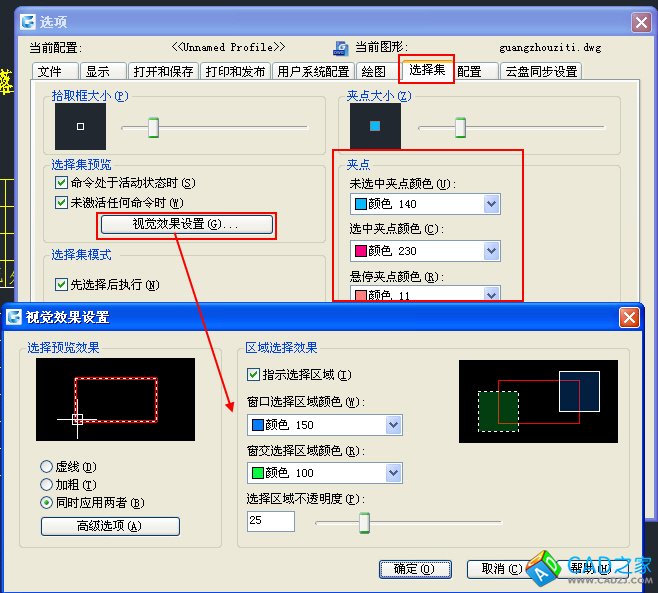
Task: Toggle 指示选择区域 checkbox
Action: [x=254, y=375]
